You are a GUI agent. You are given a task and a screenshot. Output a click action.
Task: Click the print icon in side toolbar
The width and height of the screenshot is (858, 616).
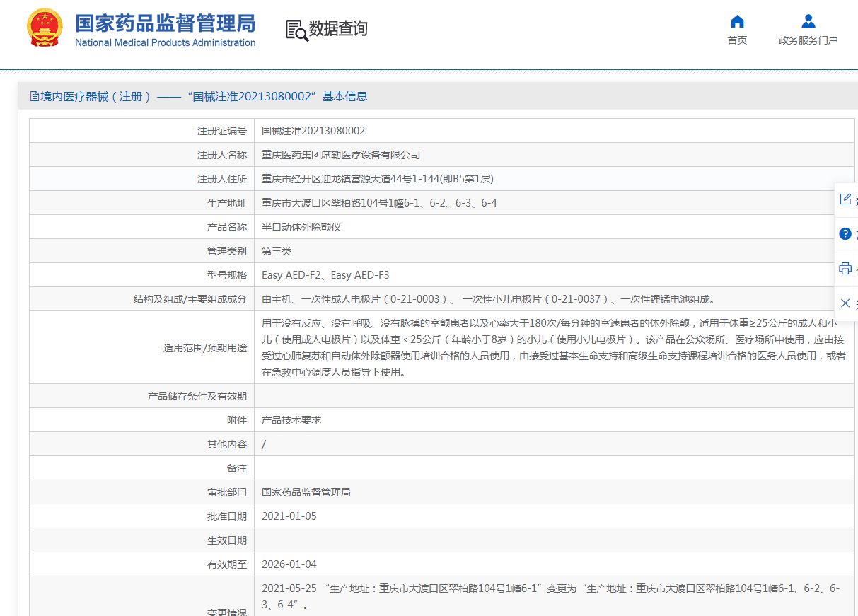[x=845, y=268]
